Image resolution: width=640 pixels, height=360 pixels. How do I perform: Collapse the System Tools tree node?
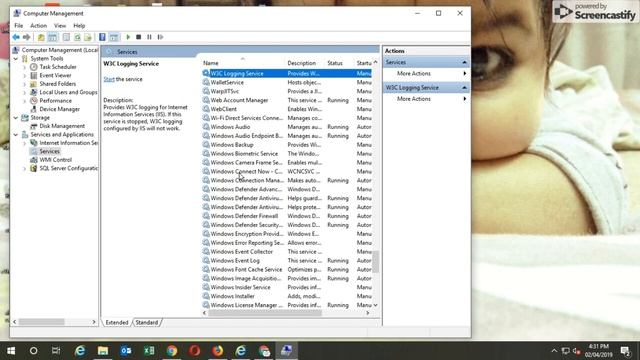[16, 59]
